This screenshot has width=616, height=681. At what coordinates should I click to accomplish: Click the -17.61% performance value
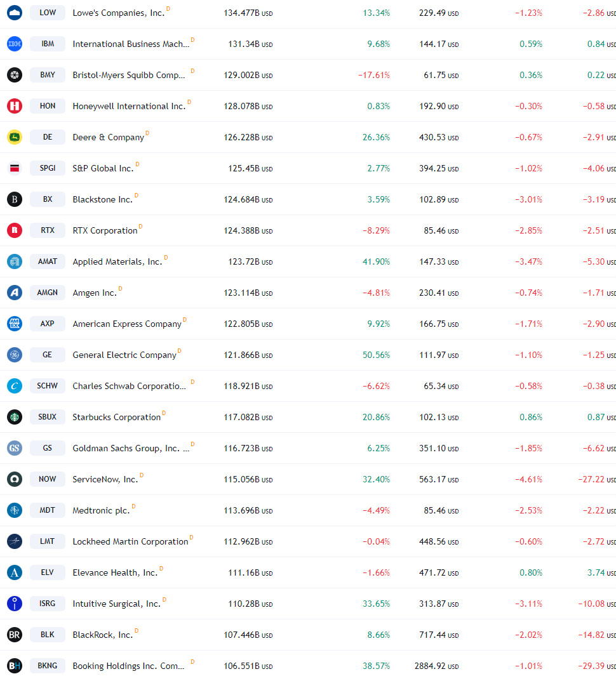[x=374, y=75]
